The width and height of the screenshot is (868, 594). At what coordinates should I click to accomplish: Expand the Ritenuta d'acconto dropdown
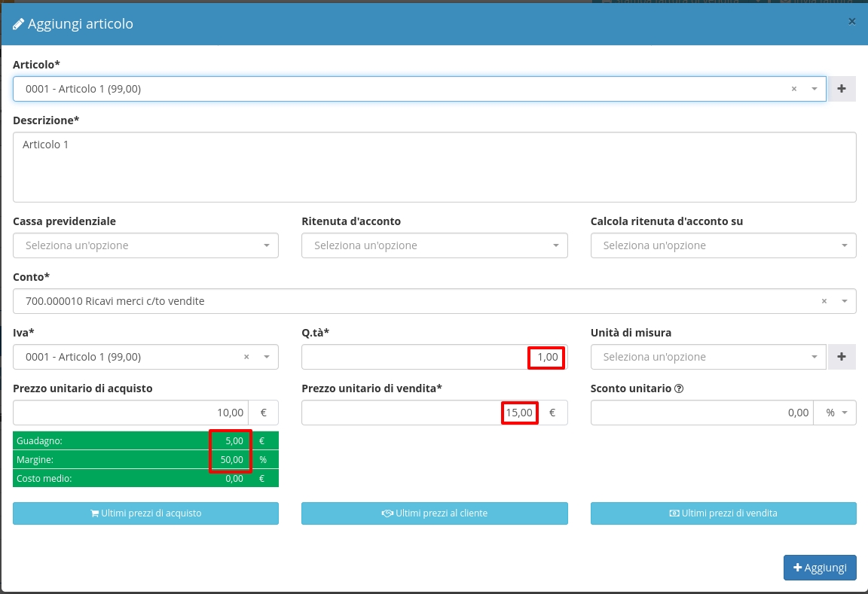tap(434, 245)
